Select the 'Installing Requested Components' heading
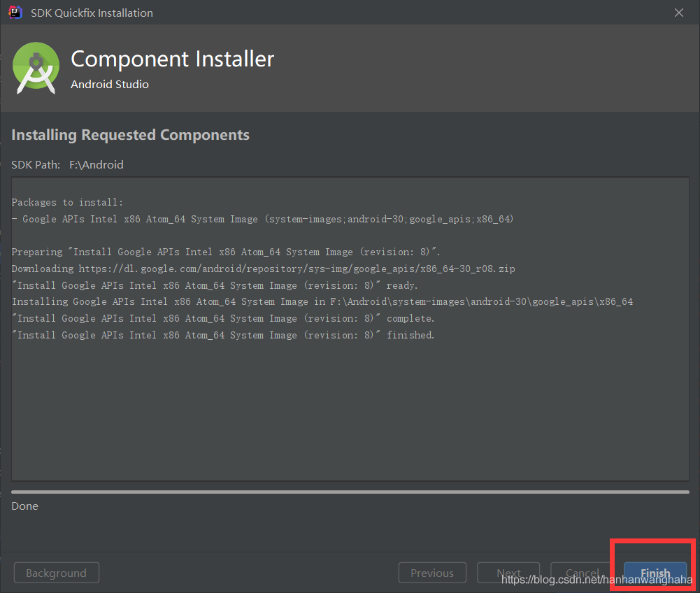Screen dimensions: 700x593 pyautogui.click(x=130, y=134)
